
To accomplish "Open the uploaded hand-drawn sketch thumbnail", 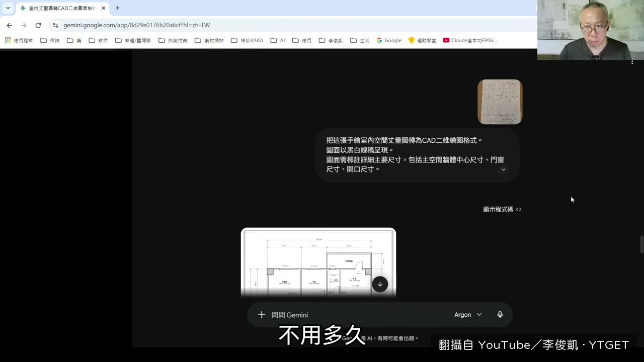I will 500,102.
